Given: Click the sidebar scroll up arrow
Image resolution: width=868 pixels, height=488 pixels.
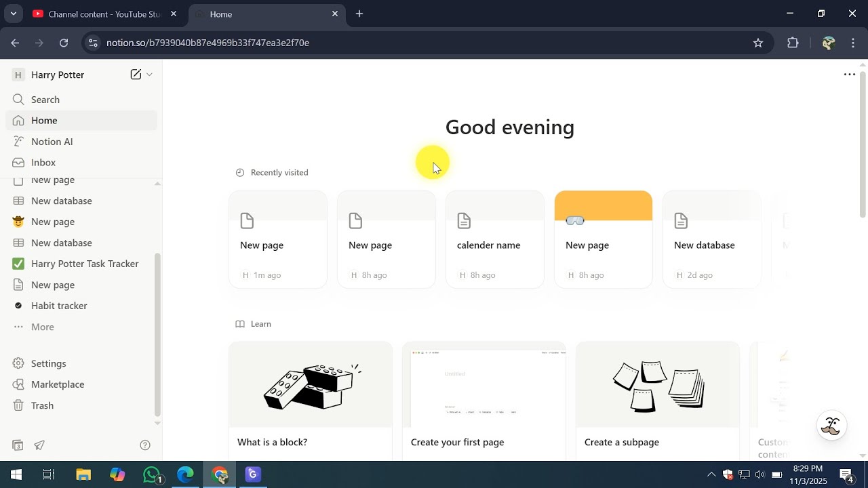Looking at the screenshot, I should [x=157, y=184].
